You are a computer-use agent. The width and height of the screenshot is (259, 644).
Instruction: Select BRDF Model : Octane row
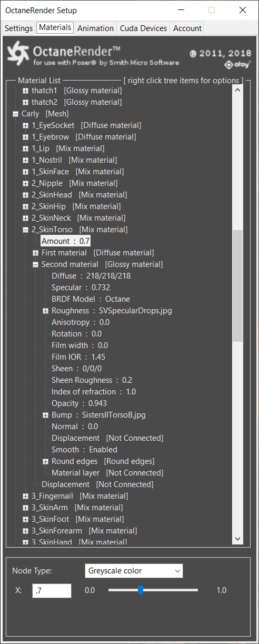point(91,299)
